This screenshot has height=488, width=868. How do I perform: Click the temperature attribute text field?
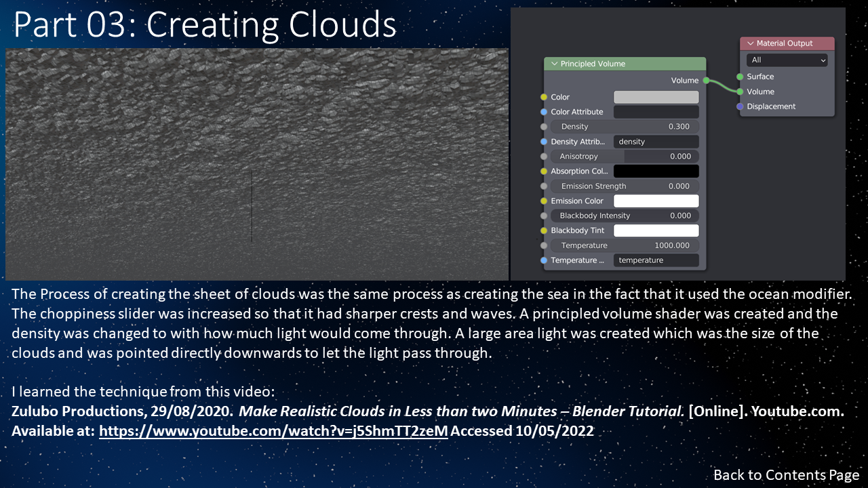tap(656, 260)
